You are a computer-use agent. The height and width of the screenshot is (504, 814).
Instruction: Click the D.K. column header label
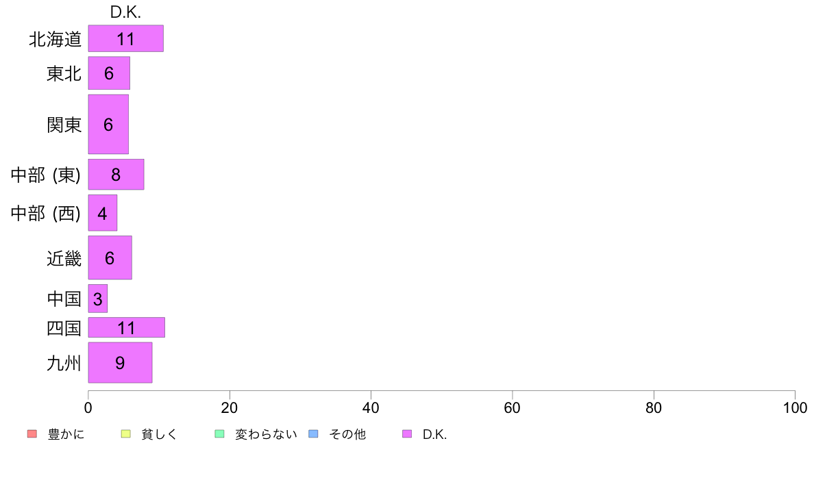pos(125,12)
